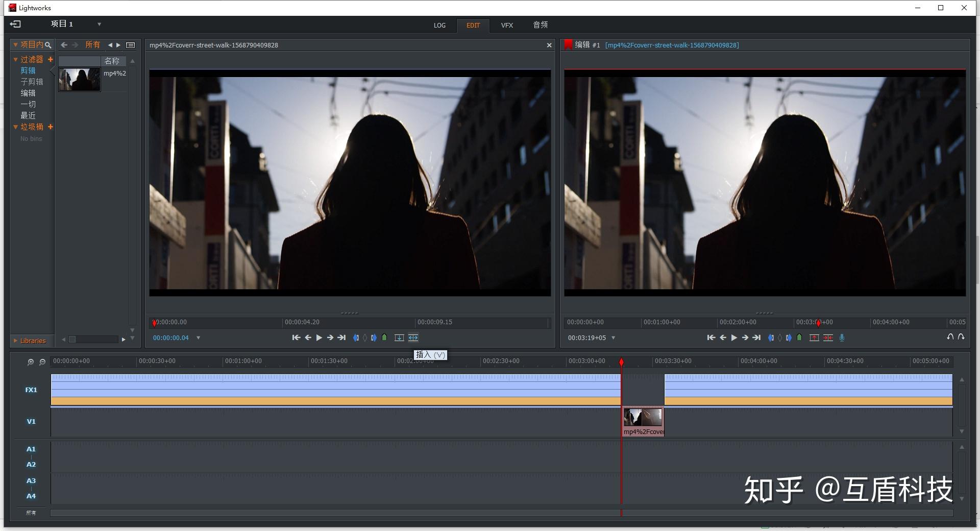The image size is (980, 531).
Task: Zoom in on the timeline
Action: [31, 362]
